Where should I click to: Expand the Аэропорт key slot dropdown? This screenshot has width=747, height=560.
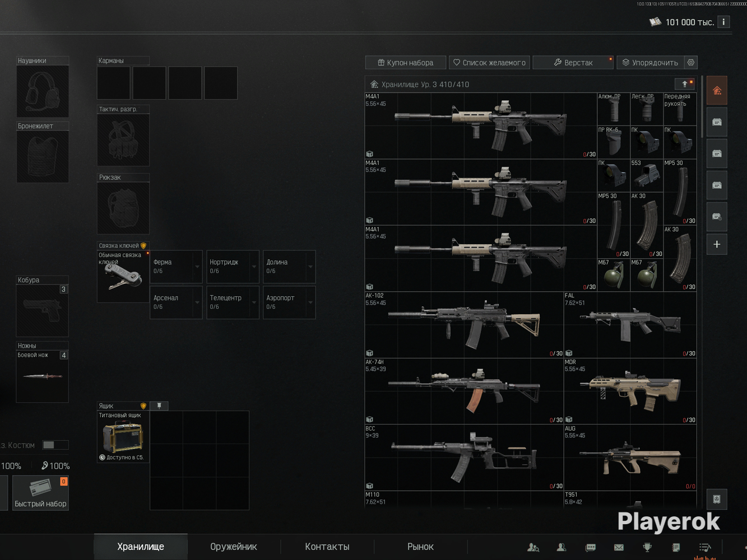tap(310, 302)
